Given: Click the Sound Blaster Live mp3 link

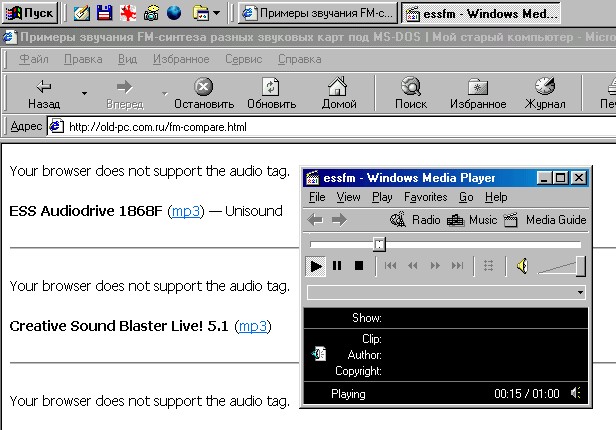Looking at the screenshot, I should (253, 326).
